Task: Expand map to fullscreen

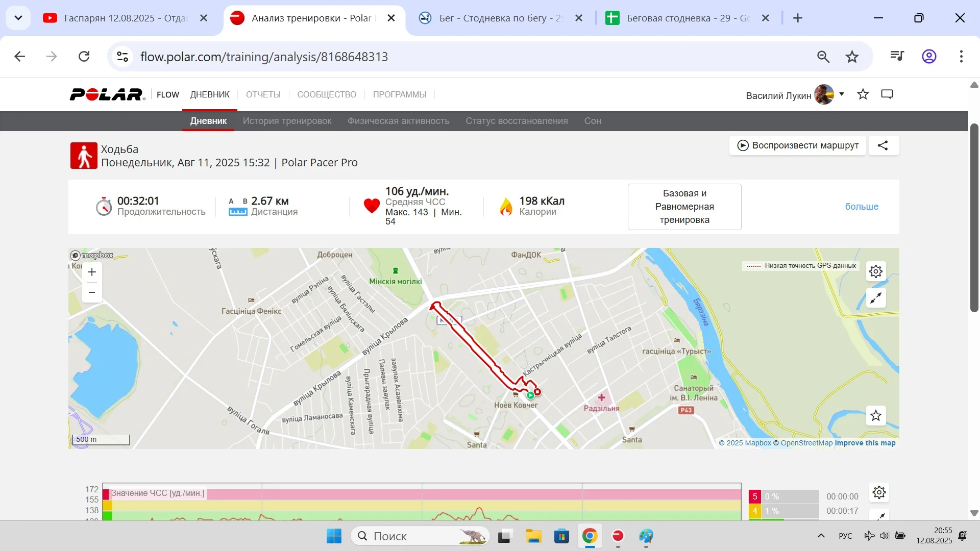Action: coord(876,298)
